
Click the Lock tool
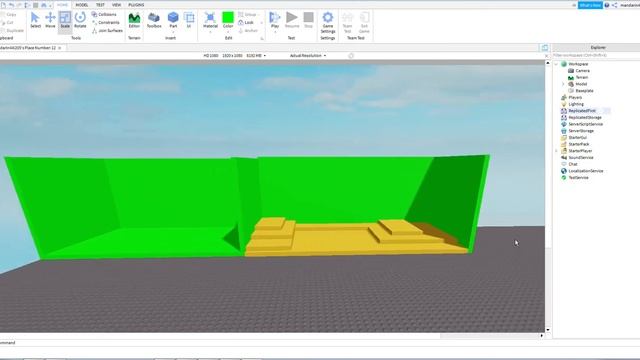pos(246,22)
